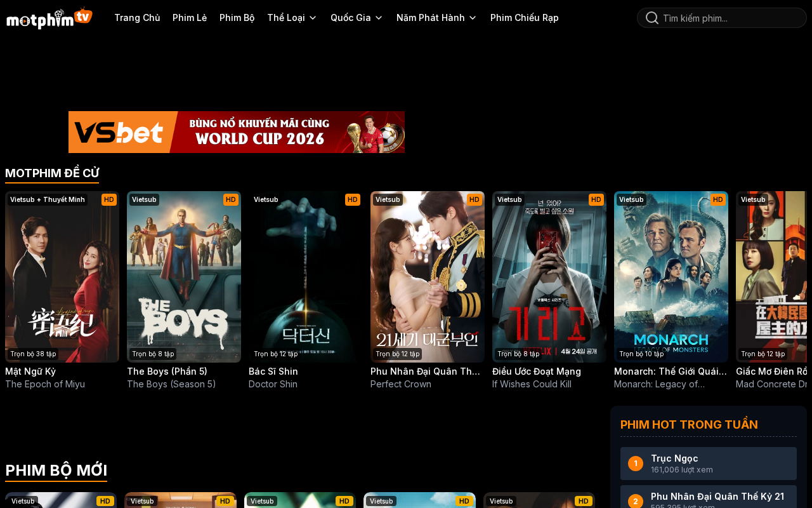This screenshot has width=812, height=508.
Task: Open the Monarch Legacy of Monsters poster
Action: click(671, 277)
